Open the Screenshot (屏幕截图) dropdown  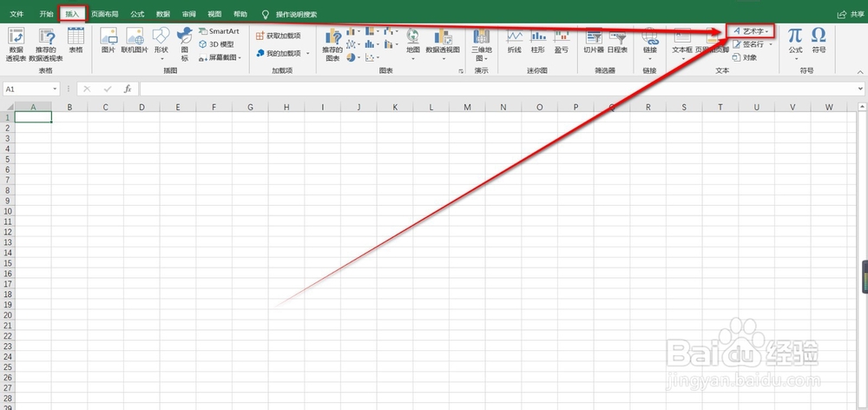click(220, 57)
